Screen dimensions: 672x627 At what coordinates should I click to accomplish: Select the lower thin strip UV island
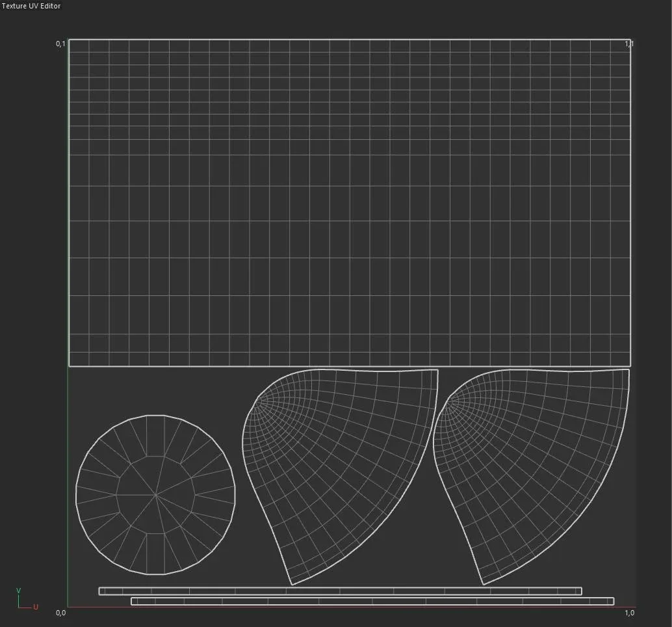tap(374, 600)
